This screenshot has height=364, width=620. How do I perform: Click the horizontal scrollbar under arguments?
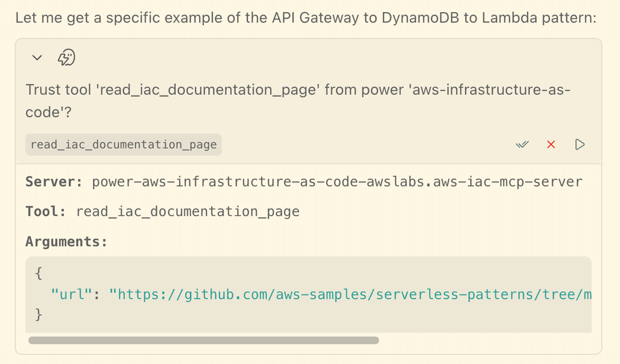point(204,340)
